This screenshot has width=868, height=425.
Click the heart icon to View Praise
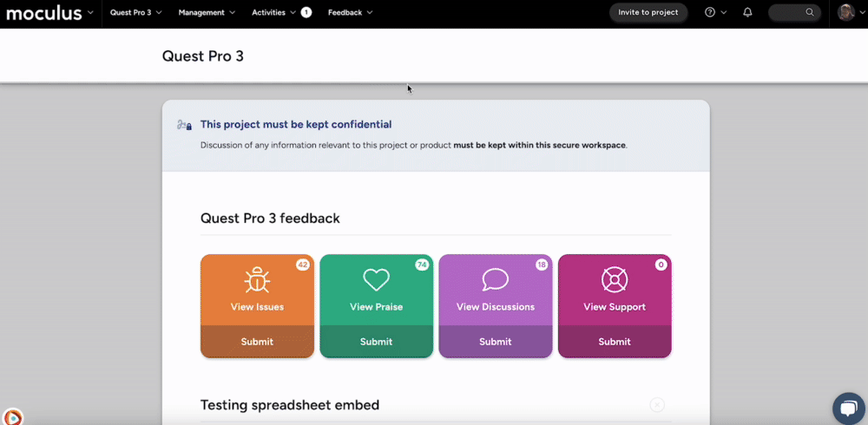point(376,279)
